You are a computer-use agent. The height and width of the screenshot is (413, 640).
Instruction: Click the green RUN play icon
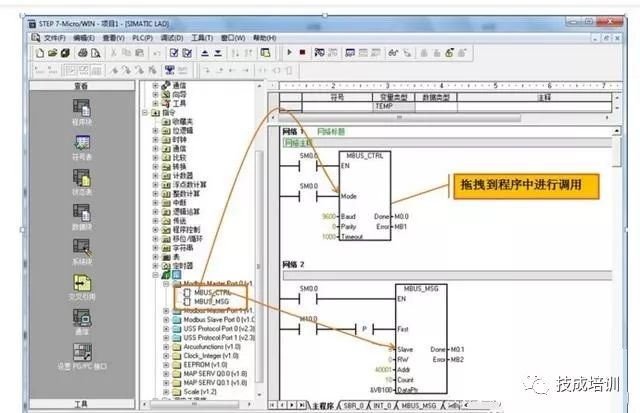click(x=289, y=52)
